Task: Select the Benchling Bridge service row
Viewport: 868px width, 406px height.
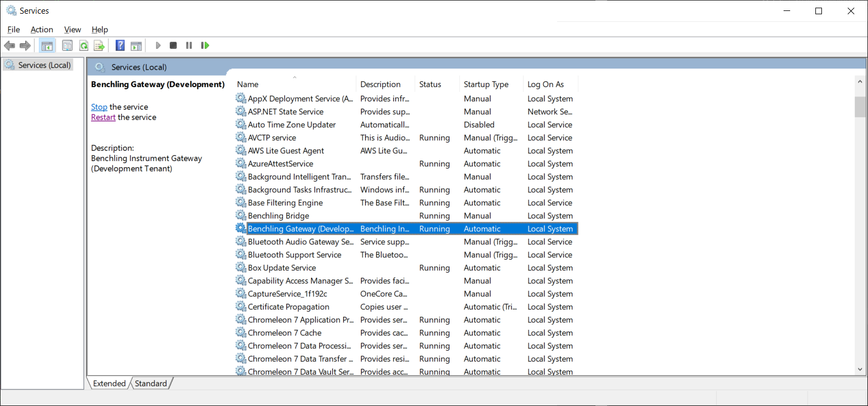Action: pyautogui.click(x=279, y=216)
